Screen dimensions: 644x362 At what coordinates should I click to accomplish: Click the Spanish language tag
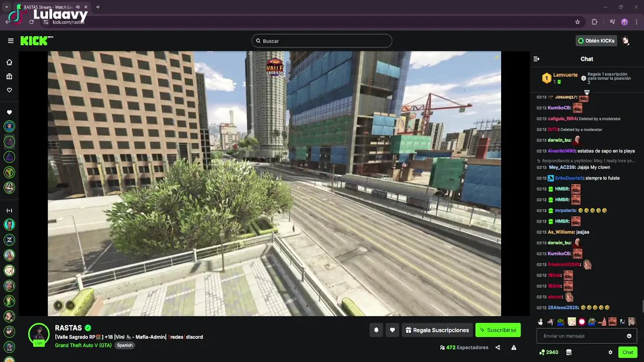pyautogui.click(x=125, y=345)
